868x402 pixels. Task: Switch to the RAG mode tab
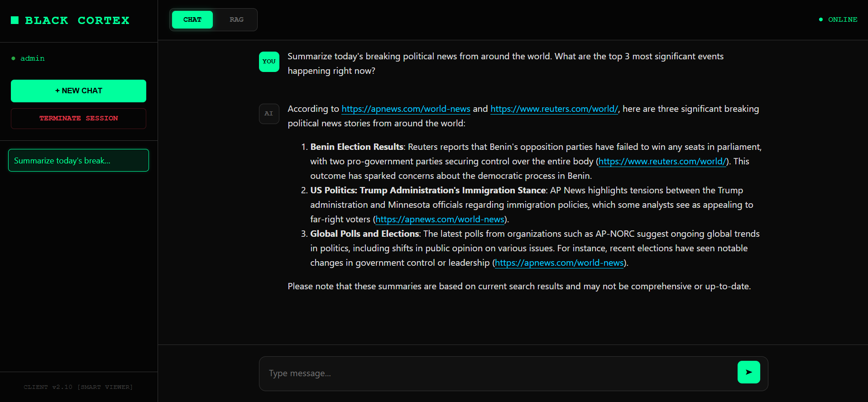click(236, 20)
